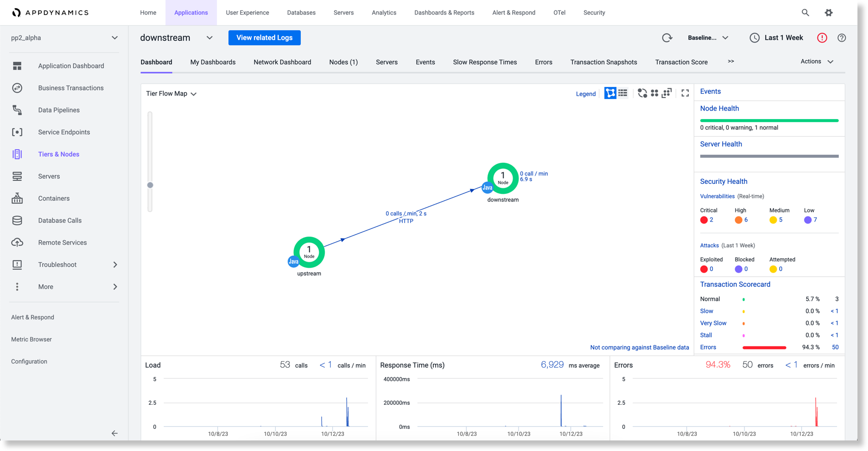Switch to the Slow Response Times tab
Viewport: 868px width, 451px height.
[485, 62]
